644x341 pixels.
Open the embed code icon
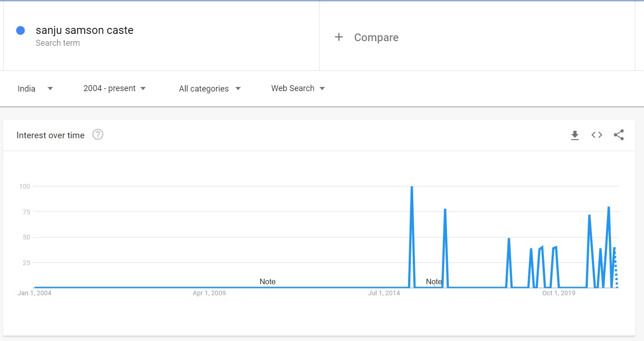pyautogui.click(x=596, y=135)
